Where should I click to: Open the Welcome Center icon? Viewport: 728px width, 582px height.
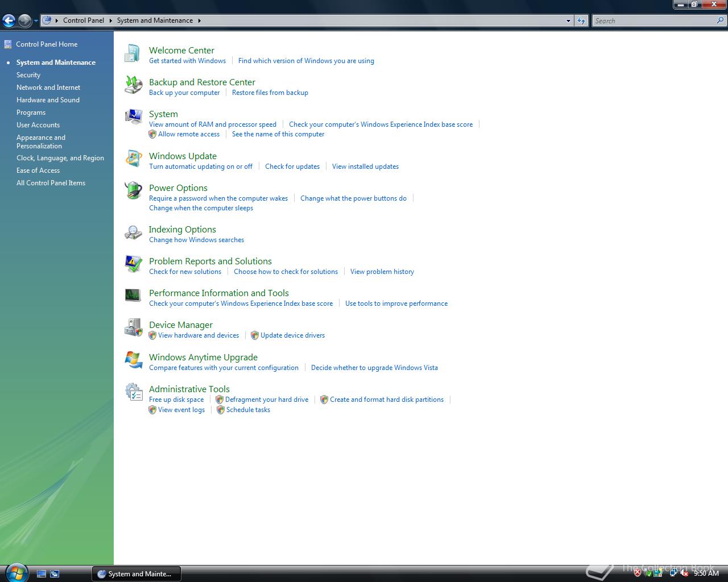point(133,53)
